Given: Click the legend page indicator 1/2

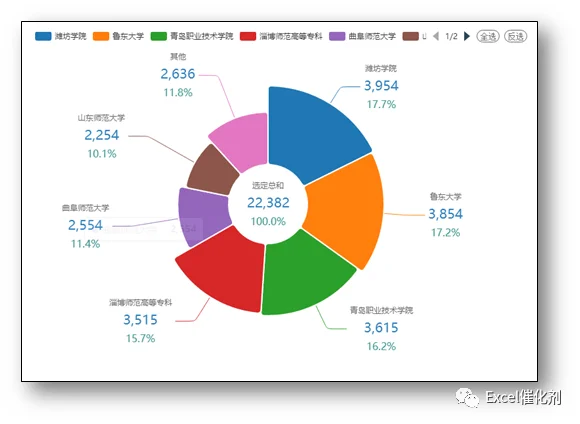Looking at the screenshot, I should [x=451, y=36].
